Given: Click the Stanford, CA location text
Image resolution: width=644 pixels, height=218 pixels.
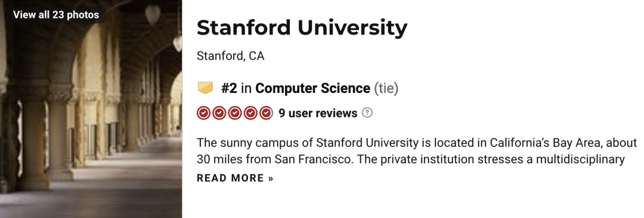Looking at the screenshot, I should tap(230, 56).
